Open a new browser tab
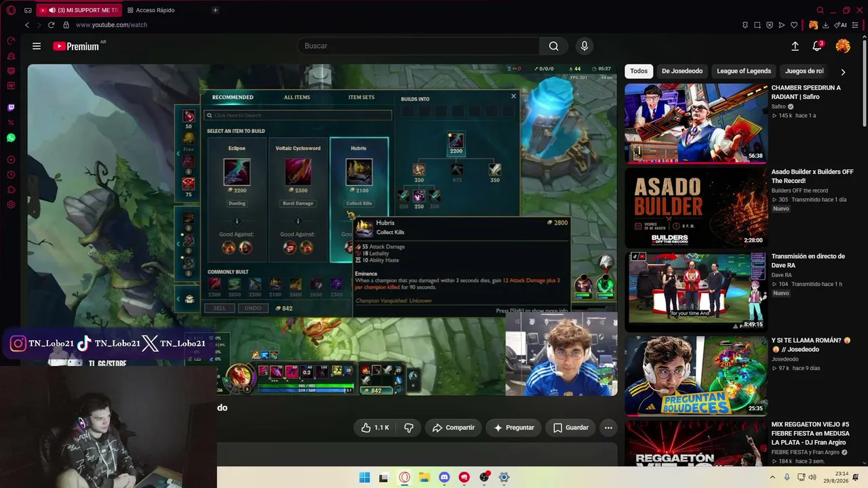 point(215,10)
